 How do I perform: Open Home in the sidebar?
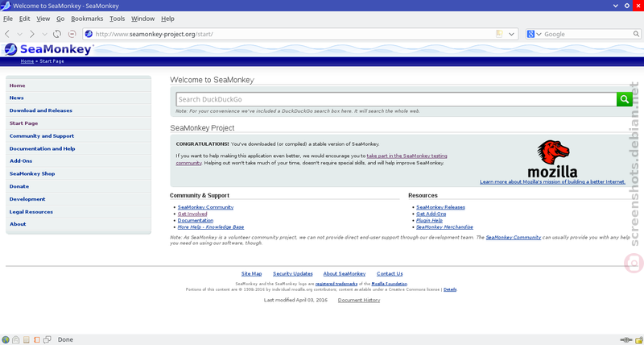(x=17, y=85)
